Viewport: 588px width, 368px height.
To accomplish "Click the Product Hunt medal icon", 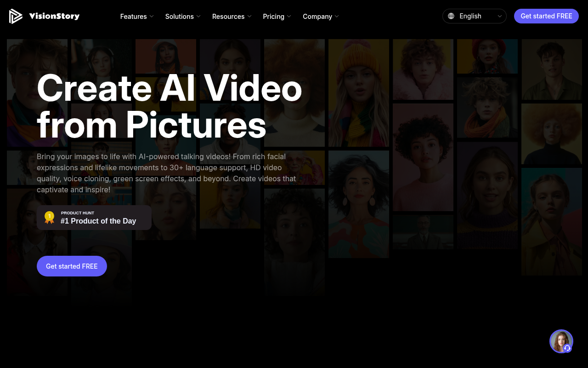I will [x=49, y=216].
